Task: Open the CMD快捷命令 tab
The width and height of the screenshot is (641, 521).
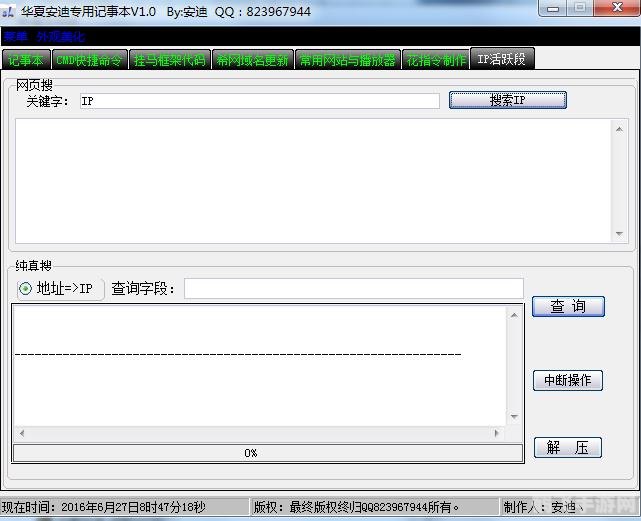Action: pos(88,60)
